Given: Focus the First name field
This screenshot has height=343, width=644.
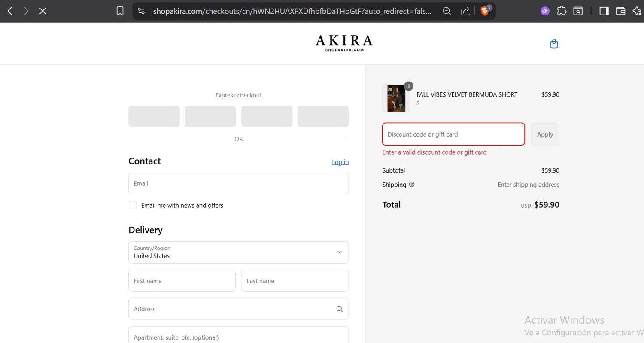Looking at the screenshot, I should (x=182, y=281).
